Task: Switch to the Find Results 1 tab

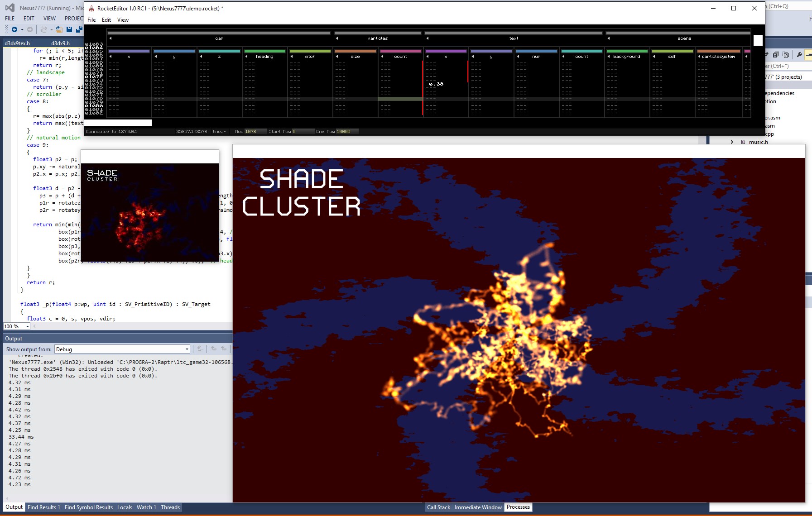Action: click(43, 507)
